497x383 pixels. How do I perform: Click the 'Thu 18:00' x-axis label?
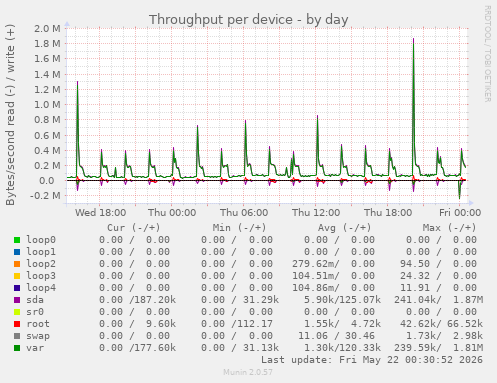coord(388,213)
